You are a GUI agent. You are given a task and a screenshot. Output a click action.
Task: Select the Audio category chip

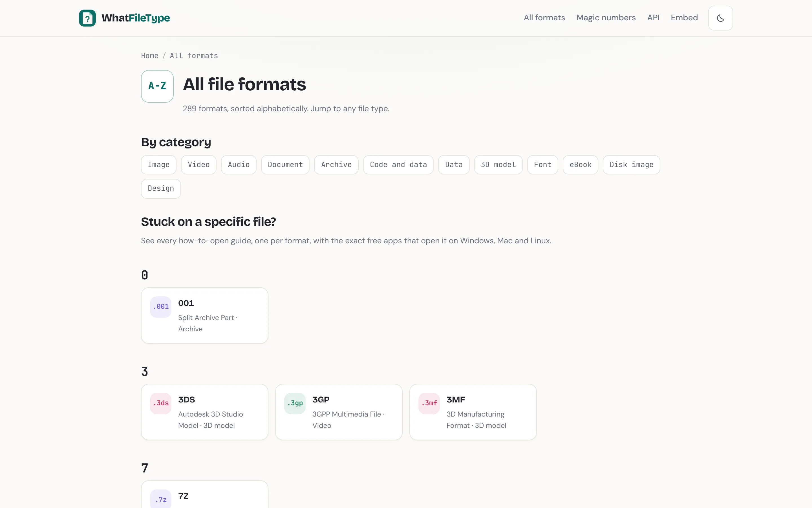[239, 165]
